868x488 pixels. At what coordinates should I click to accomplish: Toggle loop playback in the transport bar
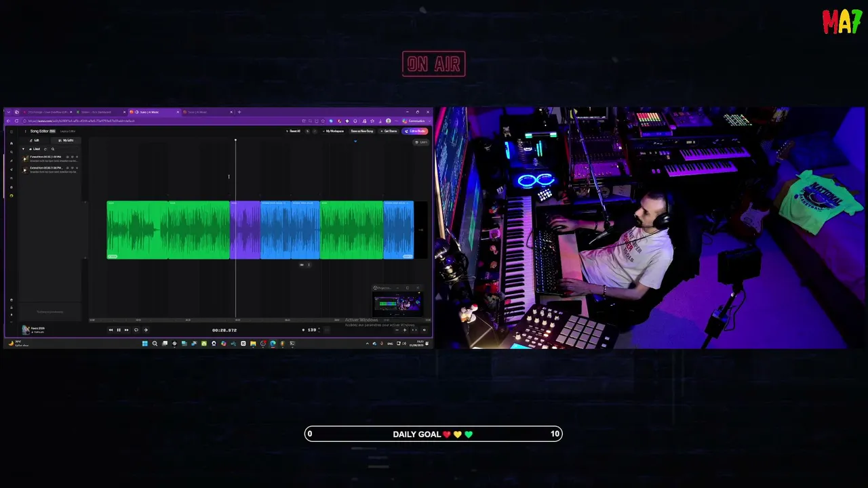(136, 330)
